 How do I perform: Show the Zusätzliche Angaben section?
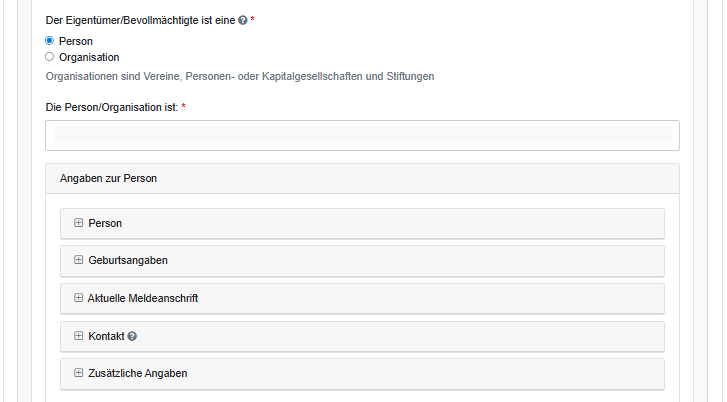point(138,373)
